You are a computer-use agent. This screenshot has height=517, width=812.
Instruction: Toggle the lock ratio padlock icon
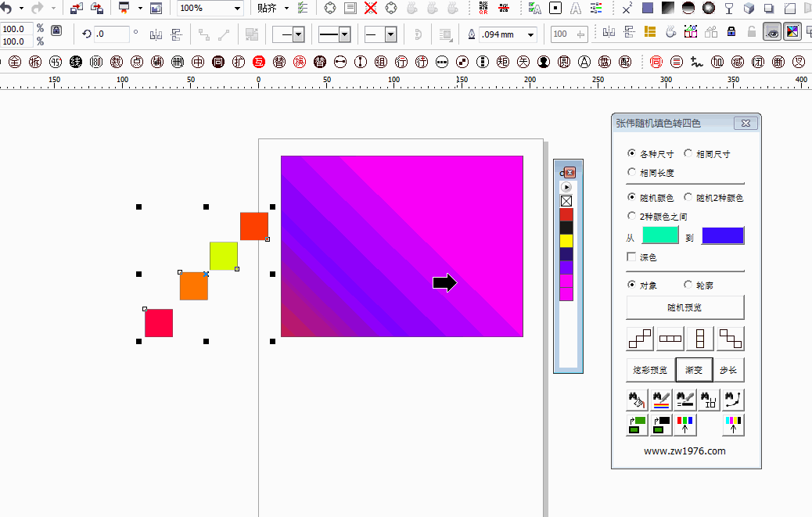click(x=56, y=31)
